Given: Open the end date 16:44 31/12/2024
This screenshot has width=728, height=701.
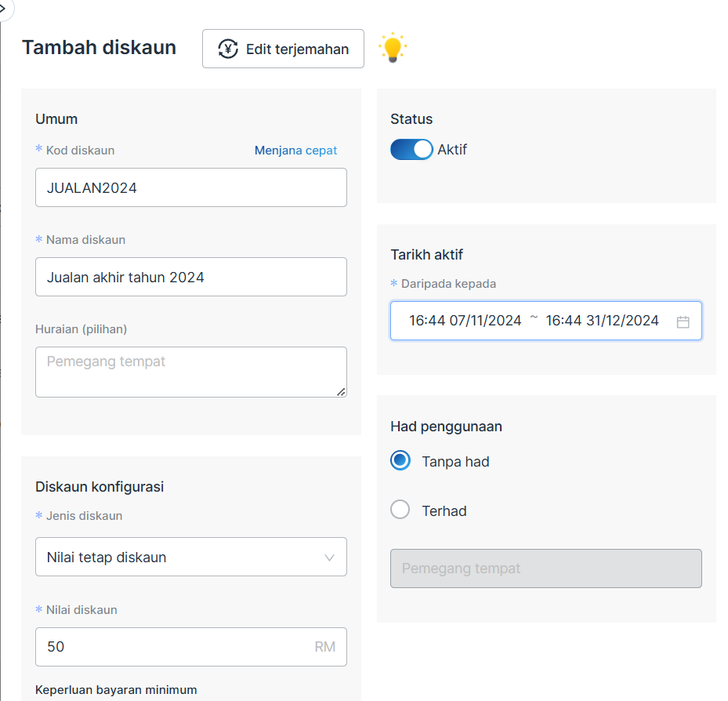Looking at the screenshot, I should (602, 321).
